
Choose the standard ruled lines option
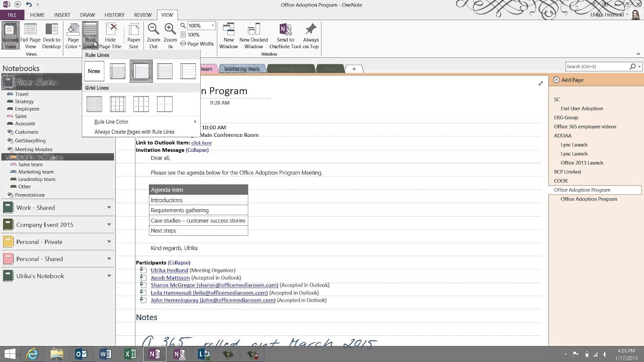click(165, 71)
